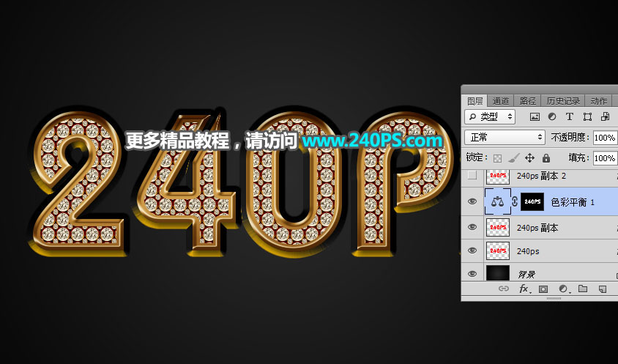618x364 pixels.
Task: Click the layers panel bottom resize grip
Action: [x=554, y=299]
